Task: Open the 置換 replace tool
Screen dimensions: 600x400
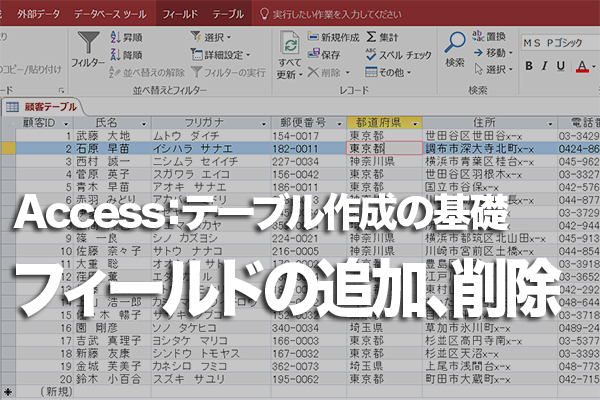Action: pos(489,36)
